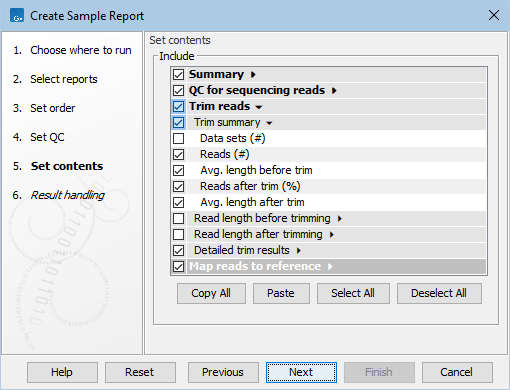Expand Read length before trimming arrow
510x390 pixels.
pyautogui.click(x=339, y=219)
